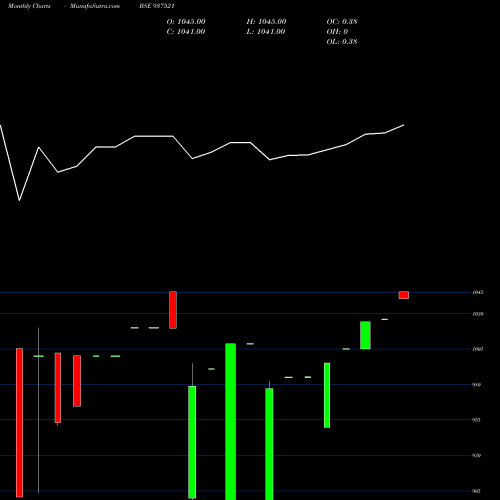Select the "O: 1045.00" open value

pos(186,22)
